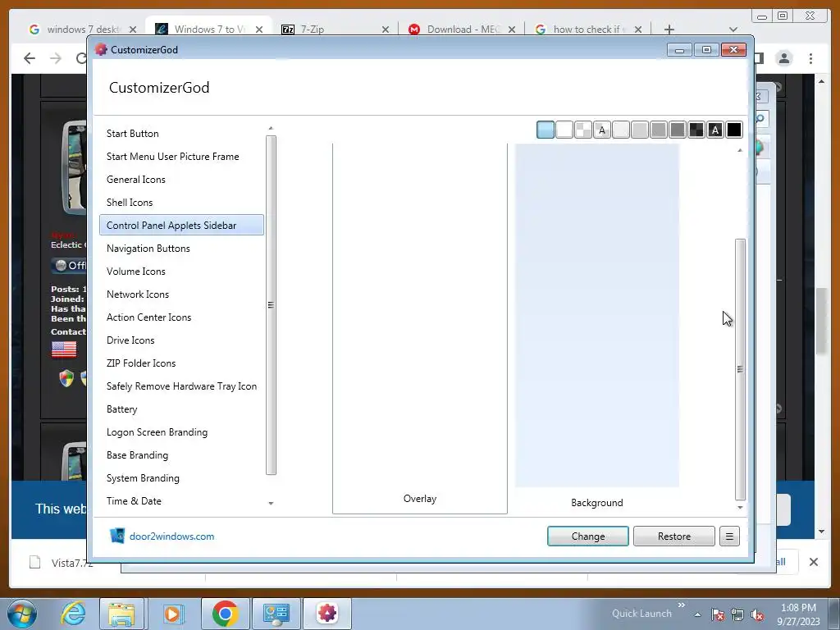Select General Icons in the sidebar
Viewport: 840px width, 630px height.
pos(135,180)
